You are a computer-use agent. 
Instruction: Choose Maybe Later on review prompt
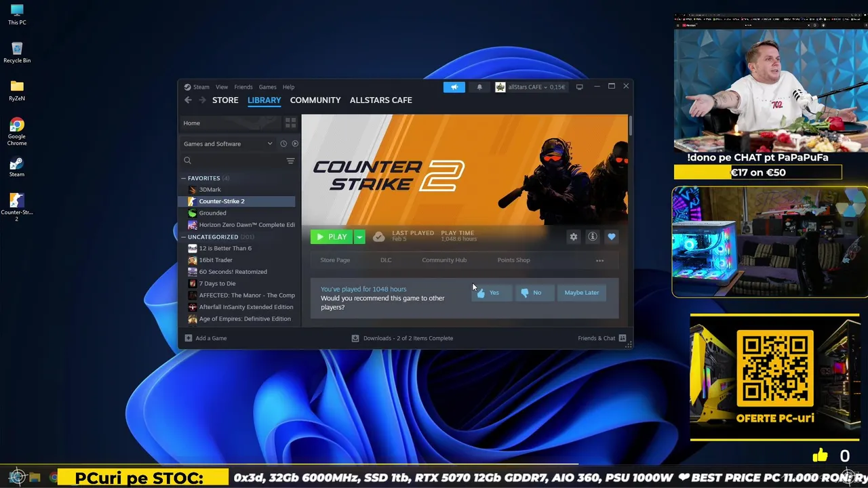582,293
